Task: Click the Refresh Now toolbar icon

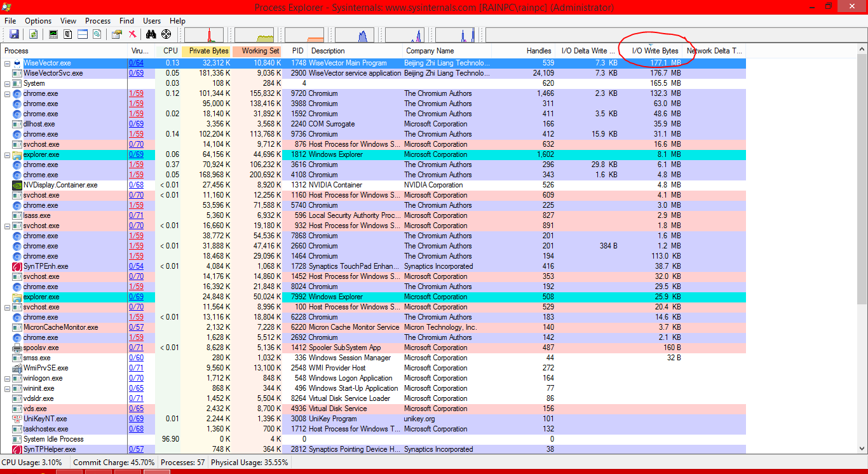Action: 33,34
